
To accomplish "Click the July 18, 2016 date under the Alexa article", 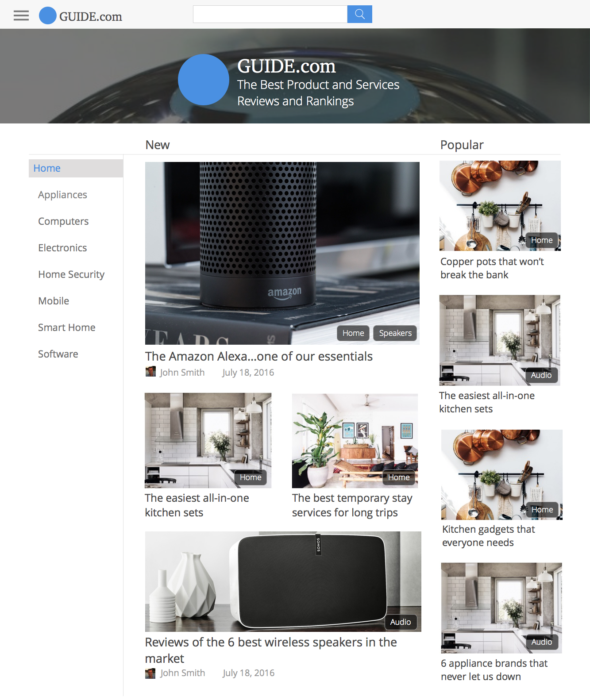I will (248, 373).
